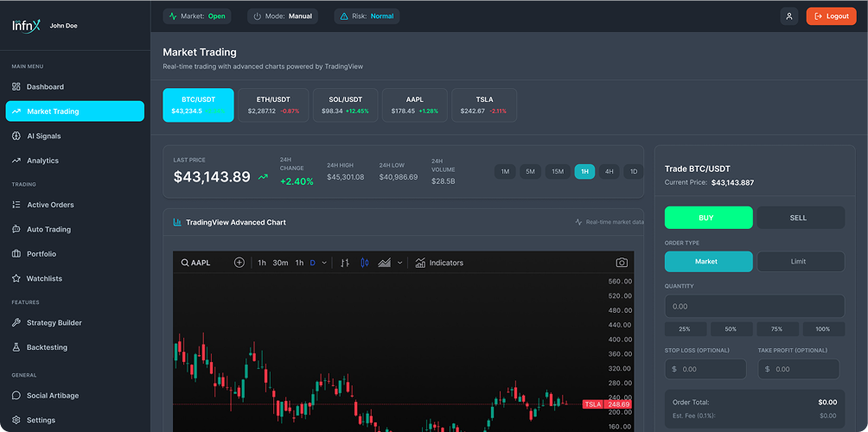
Task: Switch timeframe to 5M
Action: 530,171
